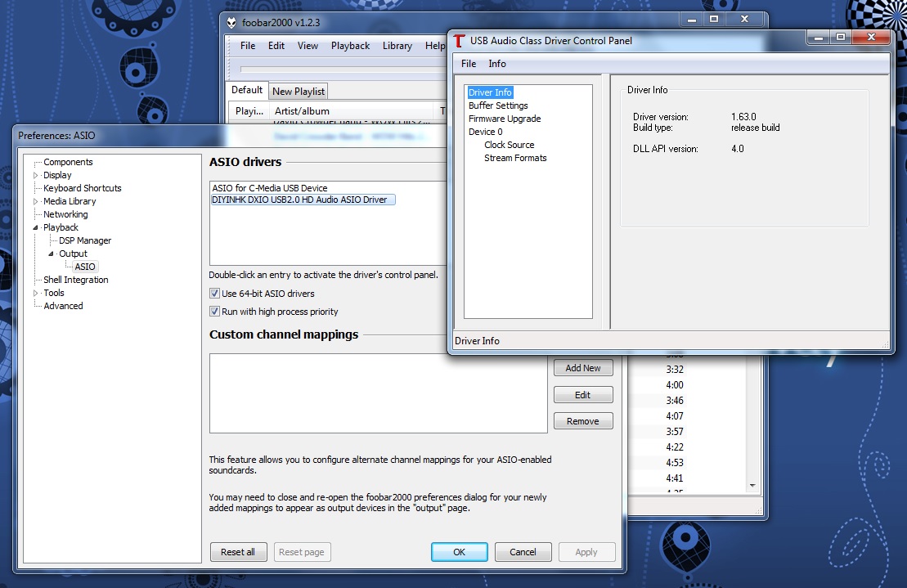Click the Remove channel mapping button
The height and width of the screenshot is (588, 907).
(x=583, y=421)
